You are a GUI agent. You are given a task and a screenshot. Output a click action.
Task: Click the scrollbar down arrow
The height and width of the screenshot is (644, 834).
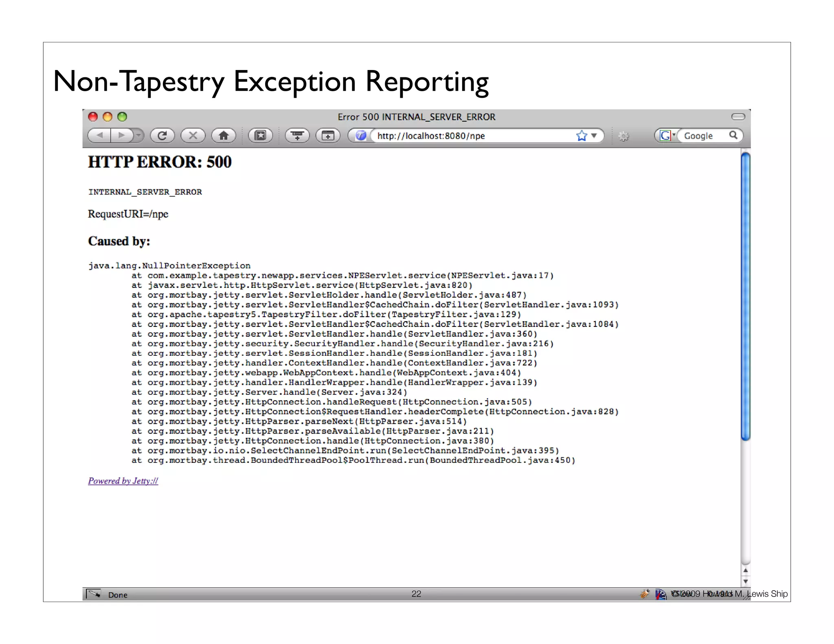tap(746, 581)
